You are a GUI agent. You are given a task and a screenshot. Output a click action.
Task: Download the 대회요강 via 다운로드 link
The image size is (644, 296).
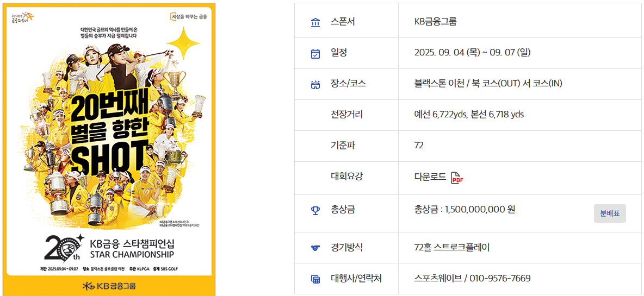[430, 177]
